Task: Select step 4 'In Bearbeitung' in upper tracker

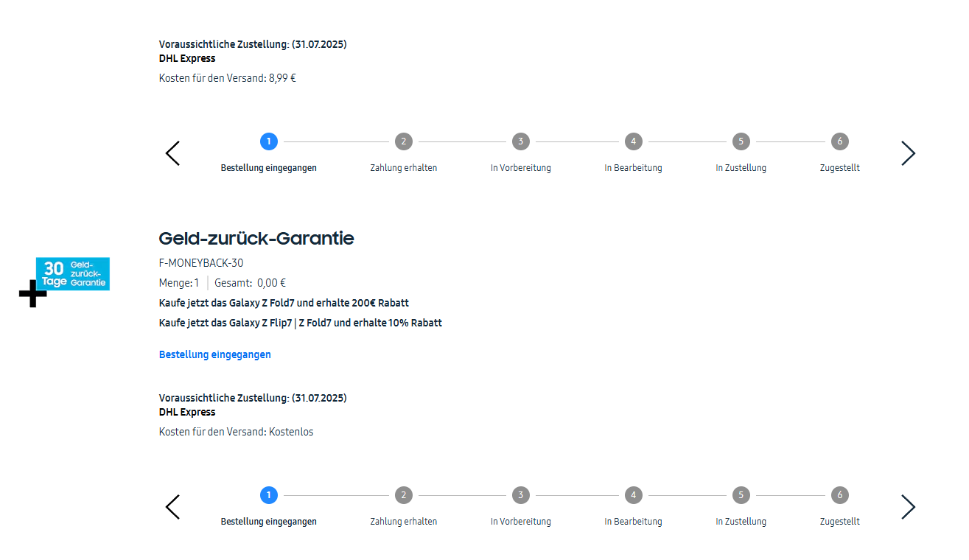Action: click(x=633, y=141)
